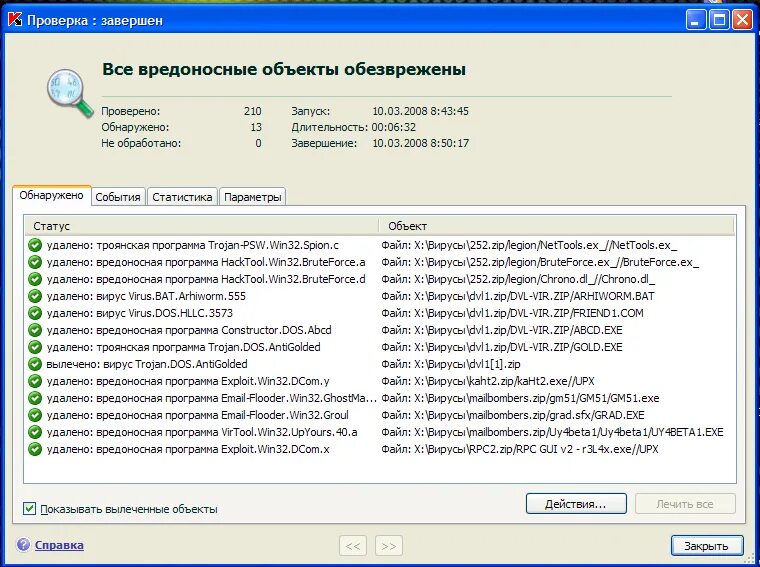This screenshot has height=567, width=760.
Task: Click the Проверено count value 210
Action: (x=253, y=111)
